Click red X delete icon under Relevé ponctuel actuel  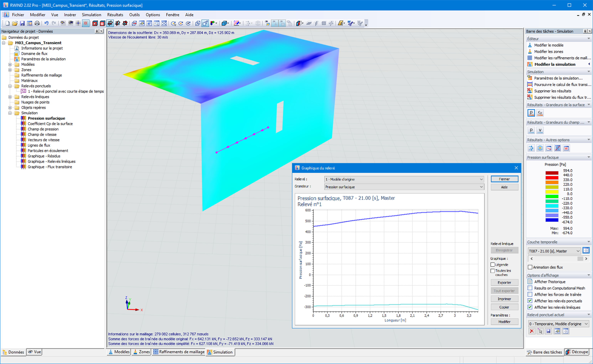pyautogui.click(x=532, y=331)
